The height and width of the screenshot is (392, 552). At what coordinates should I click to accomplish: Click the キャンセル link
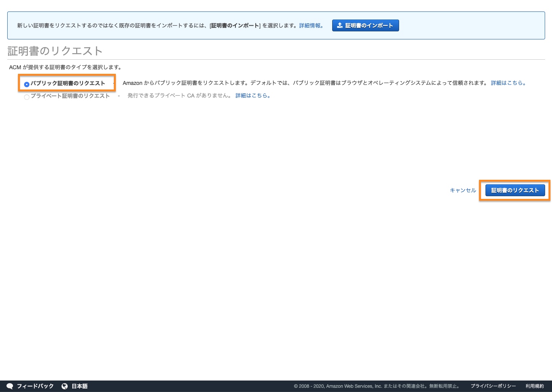point(463,190)
